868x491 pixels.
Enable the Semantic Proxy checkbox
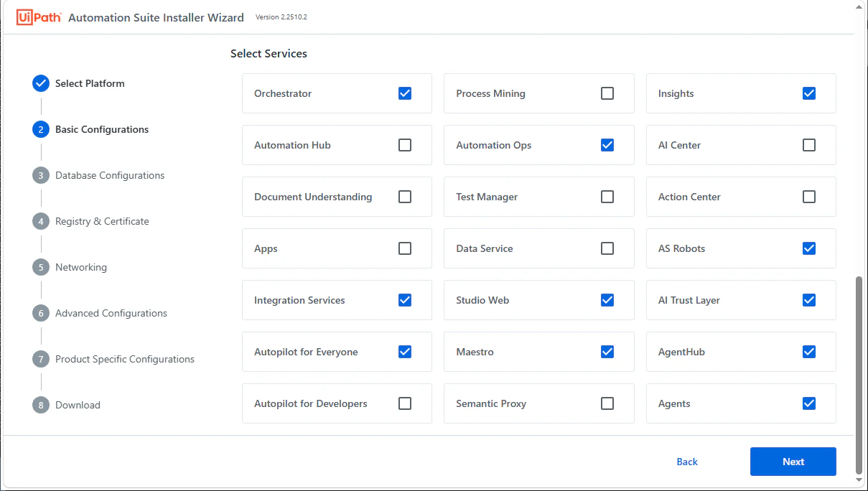pyautogui.click(x=607, y=403)
